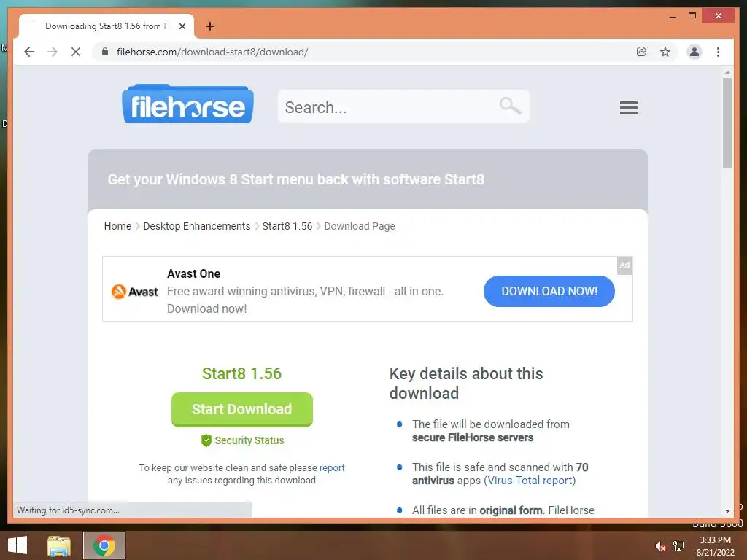747x560 pixels.
Task: Click Download Page breadcrumb text
Action: click(360, 226)
